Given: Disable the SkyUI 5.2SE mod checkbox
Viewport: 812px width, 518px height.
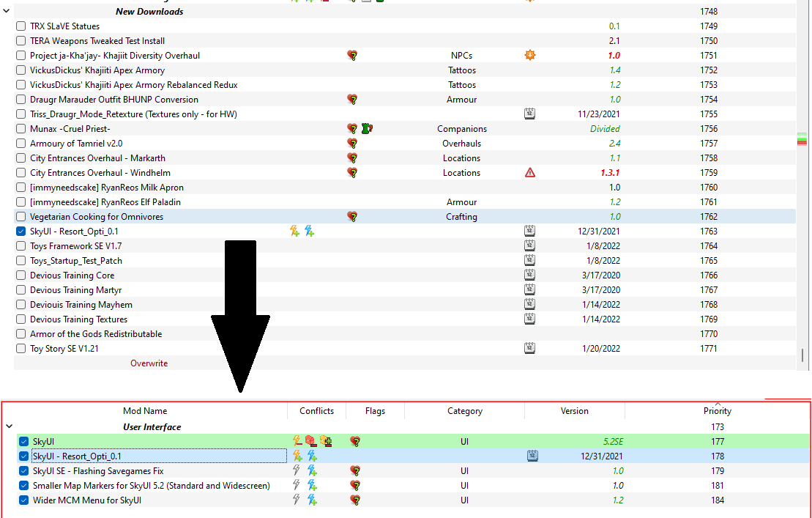Looking at the screenshot, I should click(24, 441).
